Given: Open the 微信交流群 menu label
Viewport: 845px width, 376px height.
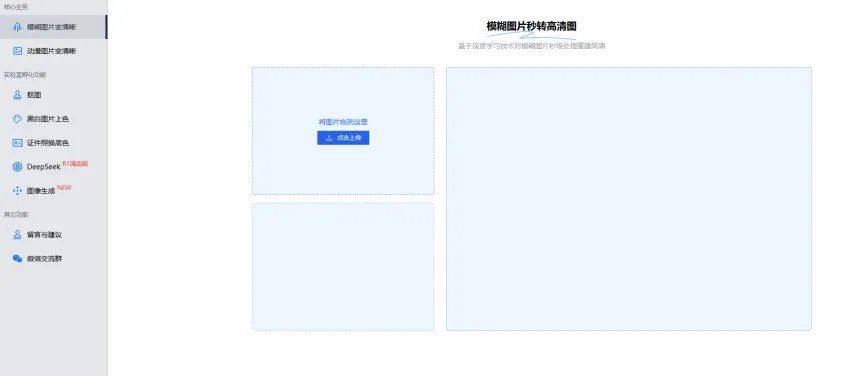Looking at the screenshot, I should 45,259.
